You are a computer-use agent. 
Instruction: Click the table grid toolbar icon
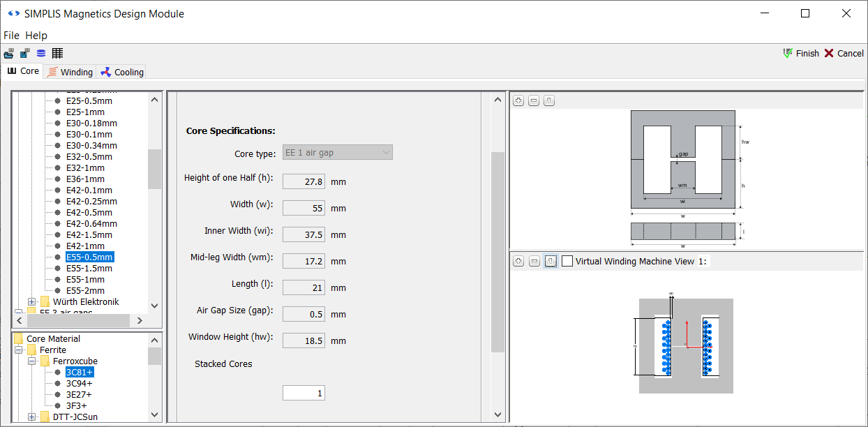pyautogui.click(x=57, y=54)
